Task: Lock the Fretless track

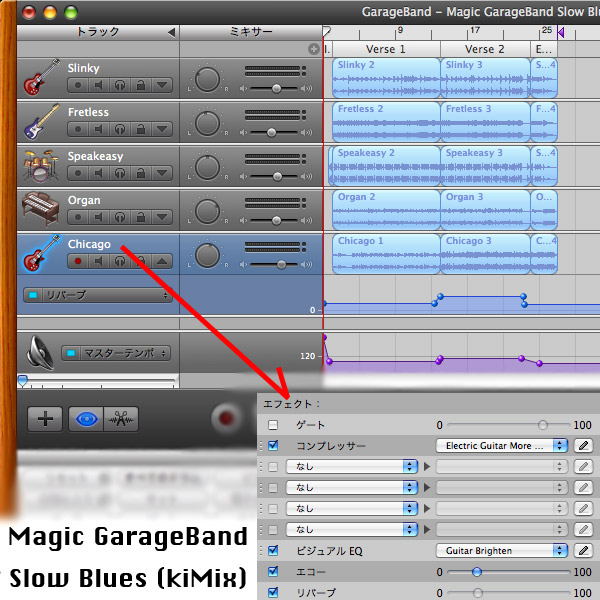Action: [x=141, y=129]
